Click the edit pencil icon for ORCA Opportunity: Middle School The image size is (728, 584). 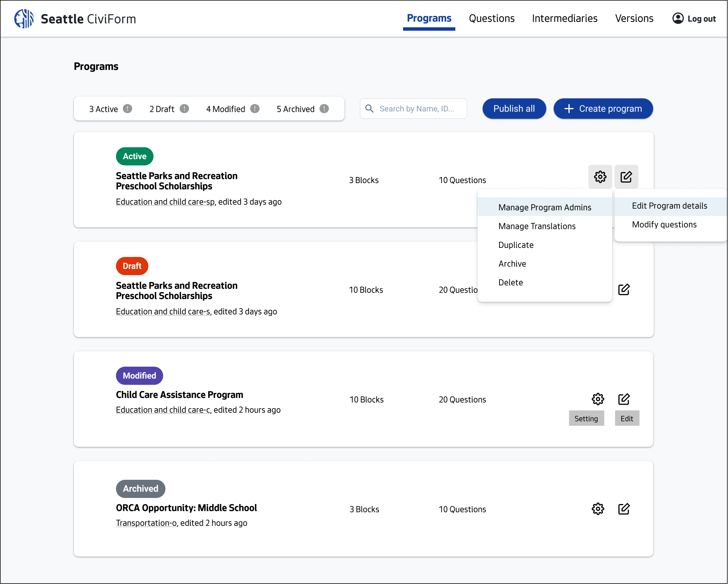625,509
